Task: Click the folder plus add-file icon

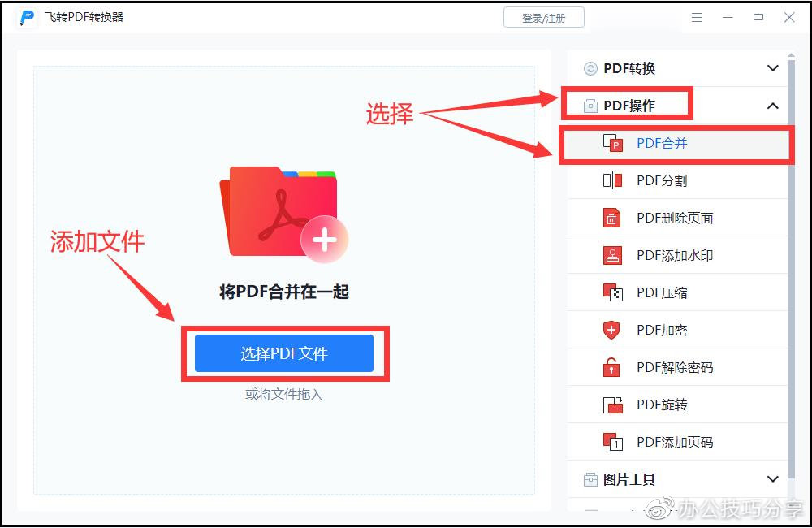Action: [283, 214]
